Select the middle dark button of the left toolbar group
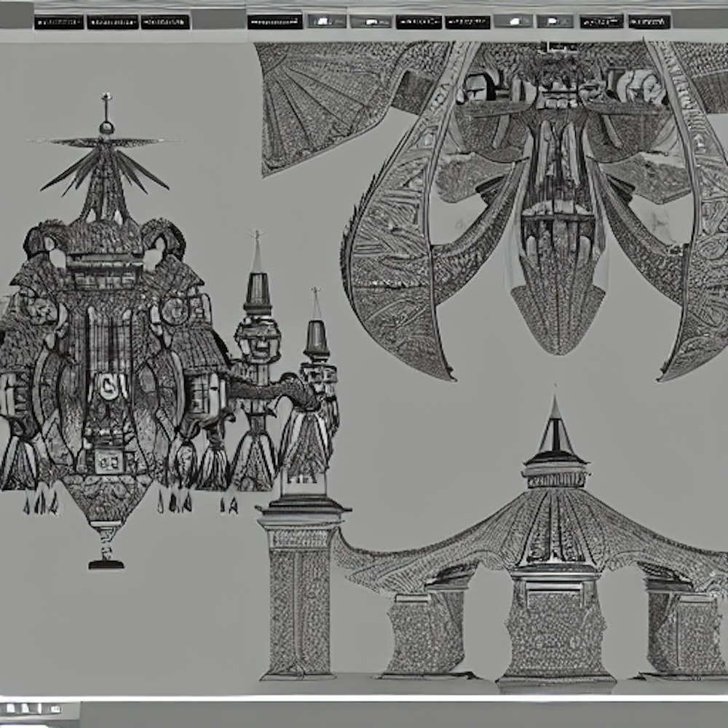The image size is (728, 728). pyautogui.click(x=112, y=22)
